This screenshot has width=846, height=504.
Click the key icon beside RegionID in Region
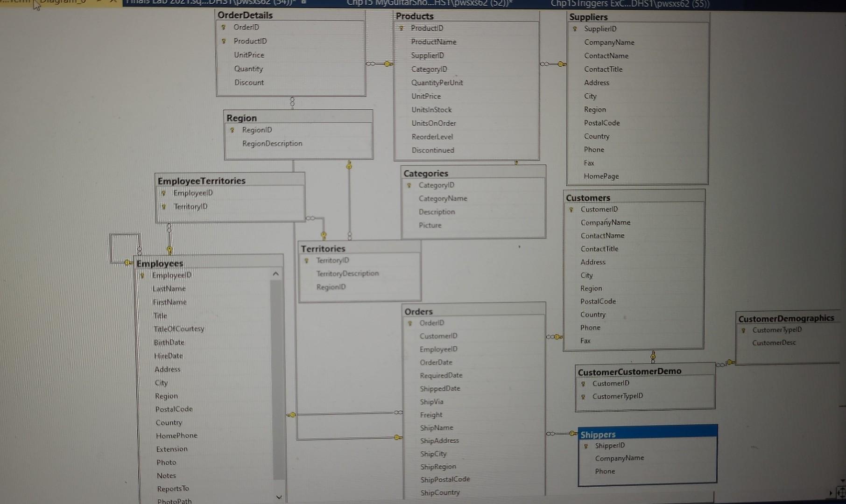click(x=232, y=130)
